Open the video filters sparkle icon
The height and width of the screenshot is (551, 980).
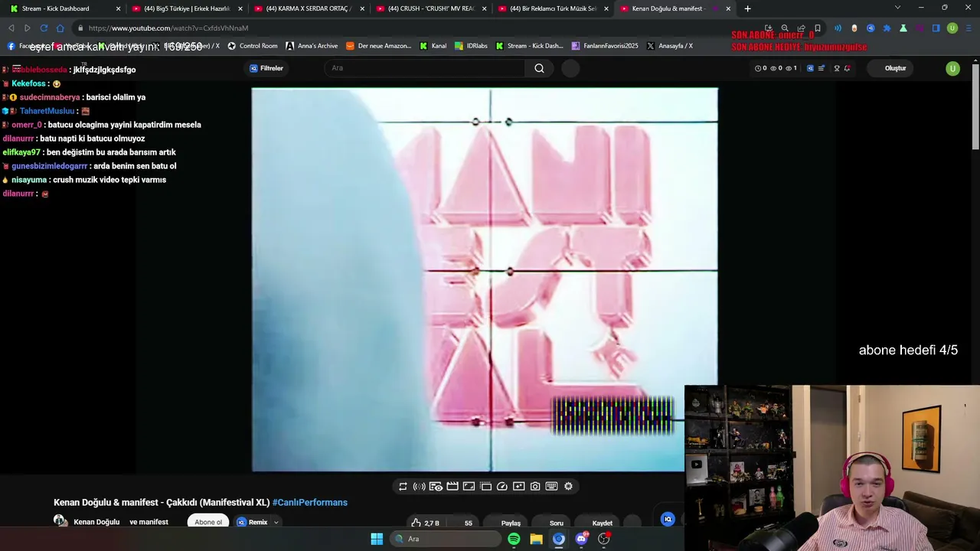pos(518,486)
